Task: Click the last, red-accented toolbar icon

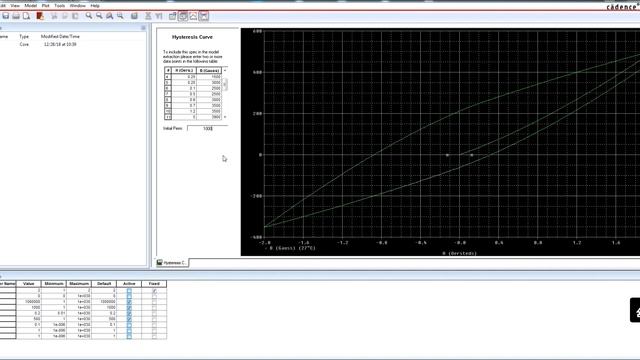Action: pyautogui.click(x=204, y=16)
